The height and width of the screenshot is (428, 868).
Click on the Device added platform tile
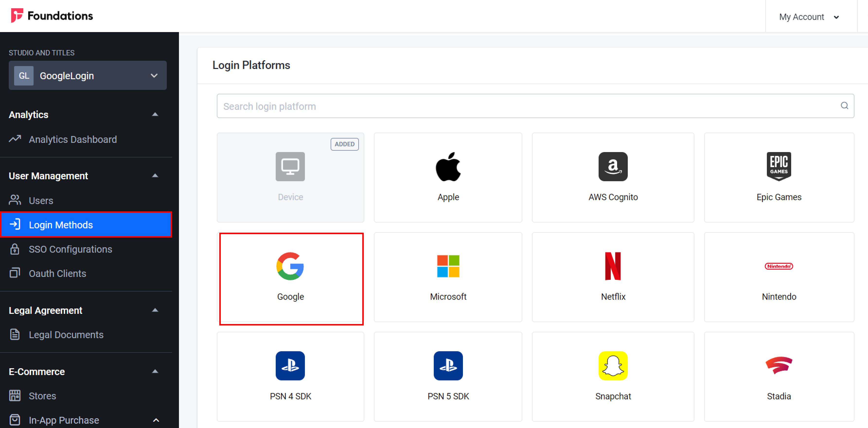click(291, 176)
